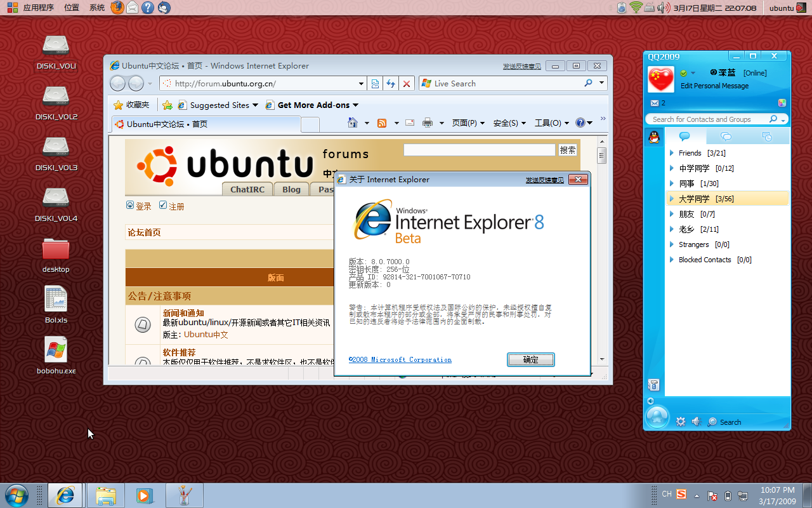Viewport: 812px width, 508px height.
Task: Show hidden tray icons arrow
Action: [x=697, y=495]
